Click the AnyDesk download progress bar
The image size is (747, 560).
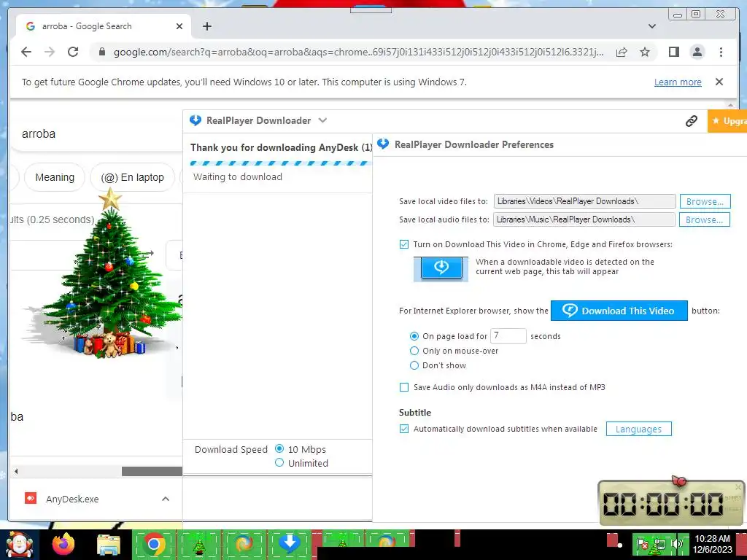tap(280, 163)
